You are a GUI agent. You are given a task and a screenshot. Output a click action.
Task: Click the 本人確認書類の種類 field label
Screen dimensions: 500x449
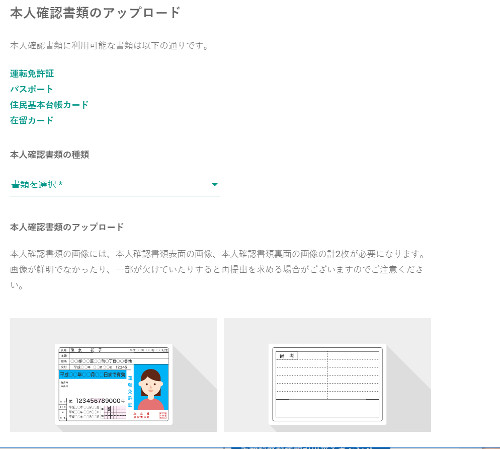coord(50,154)
